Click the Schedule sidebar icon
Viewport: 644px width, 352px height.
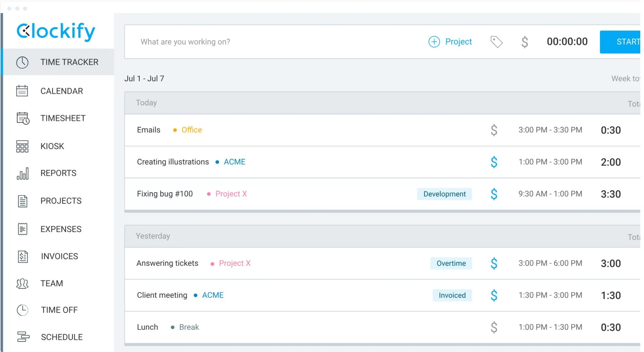click(x=23, y=337)
